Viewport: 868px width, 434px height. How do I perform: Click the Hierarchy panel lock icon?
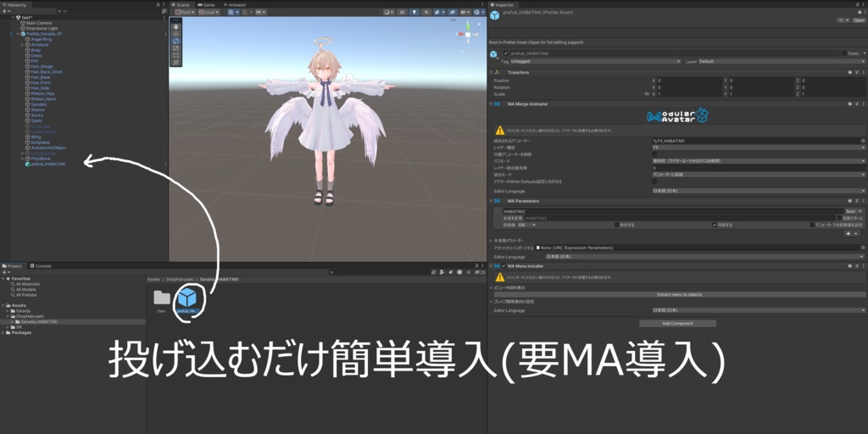[x=159, y=4]
